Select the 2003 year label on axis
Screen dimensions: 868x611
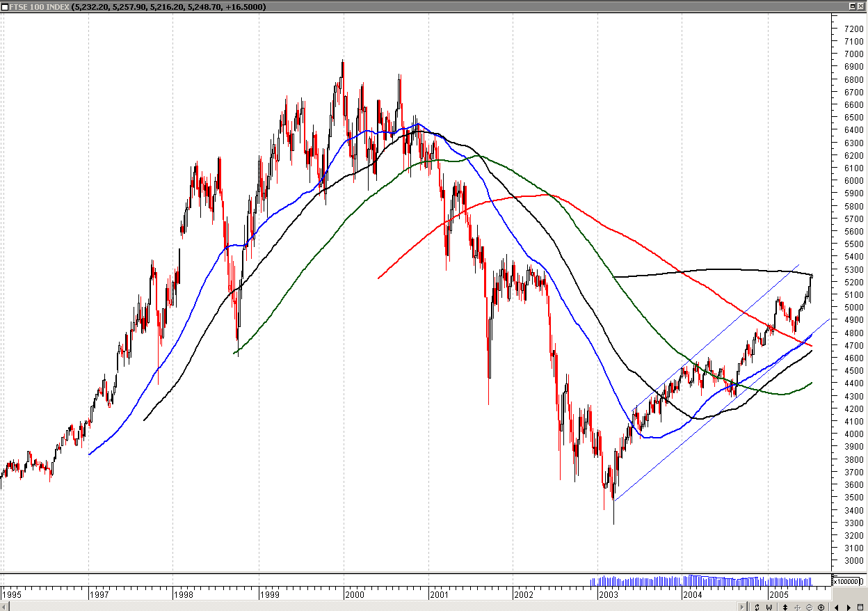click(x=609, y=595)
